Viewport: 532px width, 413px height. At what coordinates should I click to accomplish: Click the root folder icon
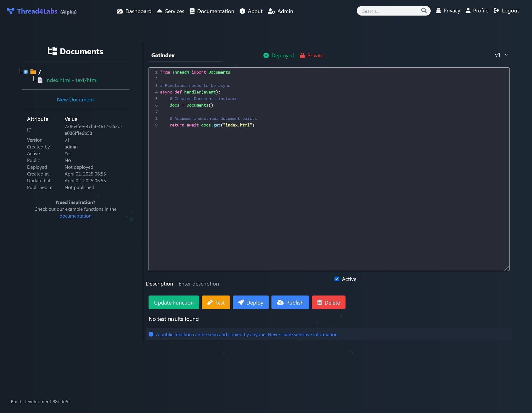33,72
